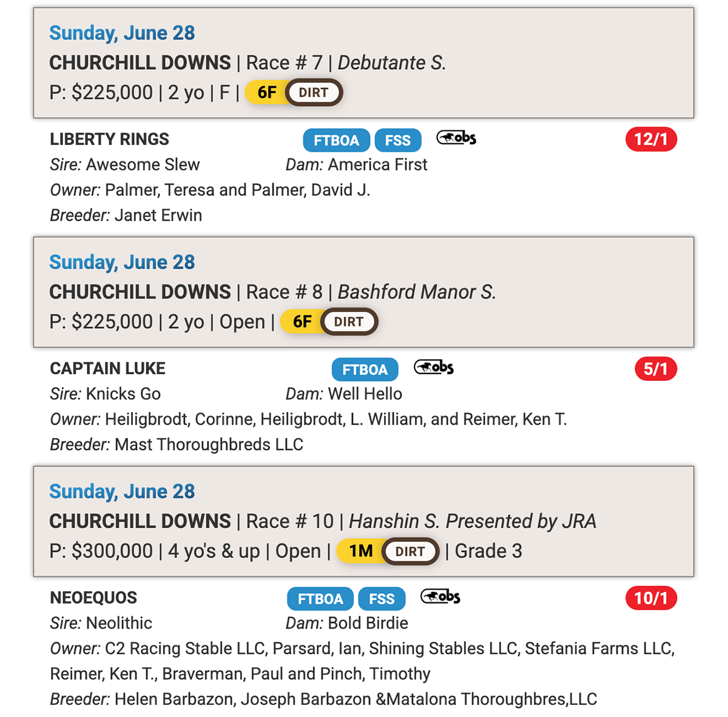
Task: Click the FTBOA badge for Neoequos
Action: (x=320, y=599)
